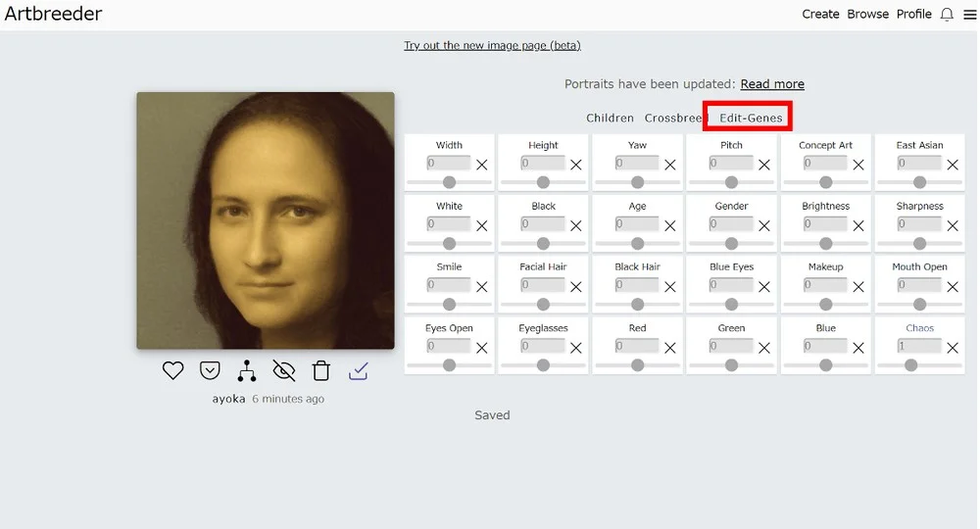The height and width of the screenshot is (529, 980).
Task: Click the Blue color slider handle
Action: pyautogui.click(x=825, y=364)
